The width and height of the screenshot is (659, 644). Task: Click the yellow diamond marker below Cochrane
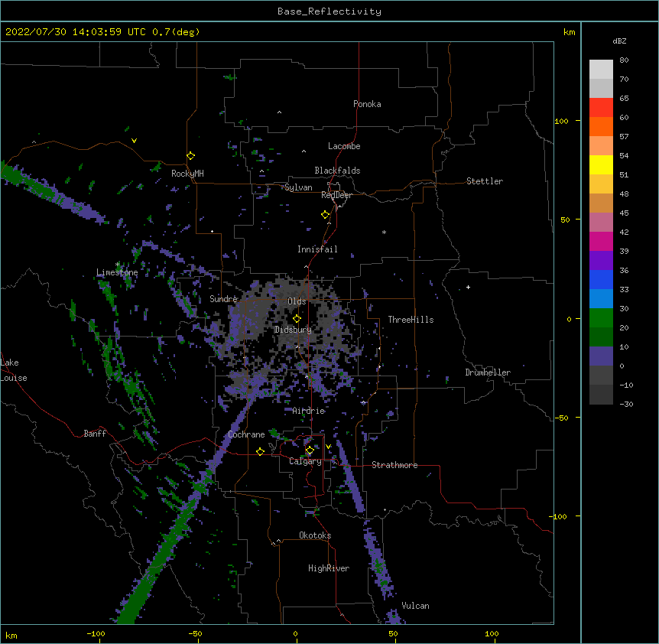pyautogui.click(x=260, y=451)
